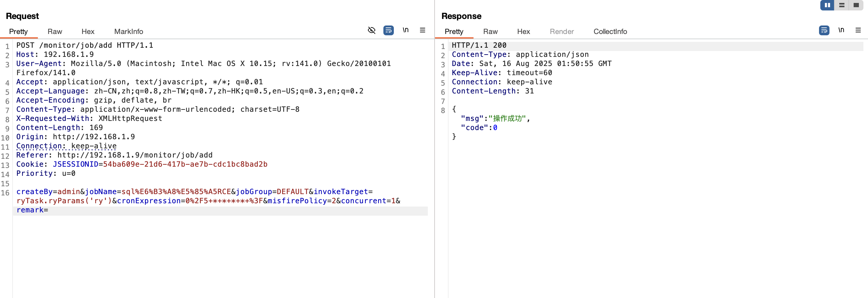Open the CollectInfo tab in Response

click(610, 31)
